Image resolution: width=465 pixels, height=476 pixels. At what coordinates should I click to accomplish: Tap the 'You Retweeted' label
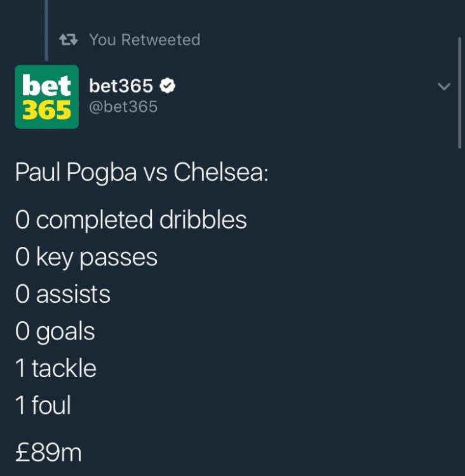145,39
